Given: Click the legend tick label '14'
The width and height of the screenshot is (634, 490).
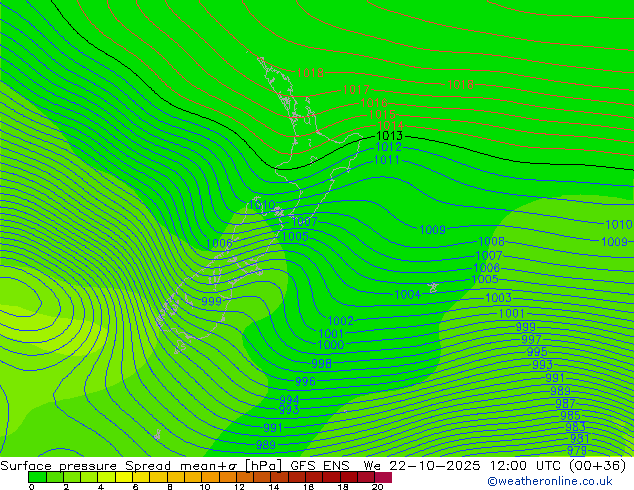Looking at the screenshot, I should (274, 487).
